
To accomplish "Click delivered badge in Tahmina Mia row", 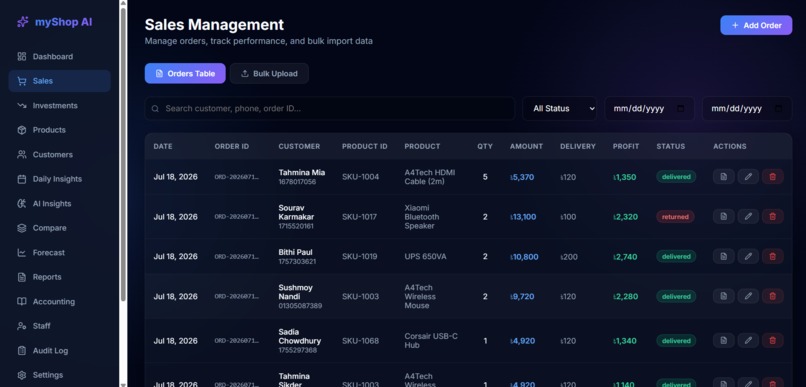I will [x=676, y=177].
